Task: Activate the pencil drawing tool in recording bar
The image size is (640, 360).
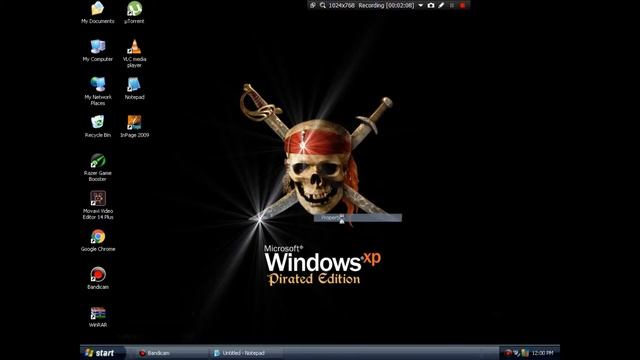Action: [441, 5]
